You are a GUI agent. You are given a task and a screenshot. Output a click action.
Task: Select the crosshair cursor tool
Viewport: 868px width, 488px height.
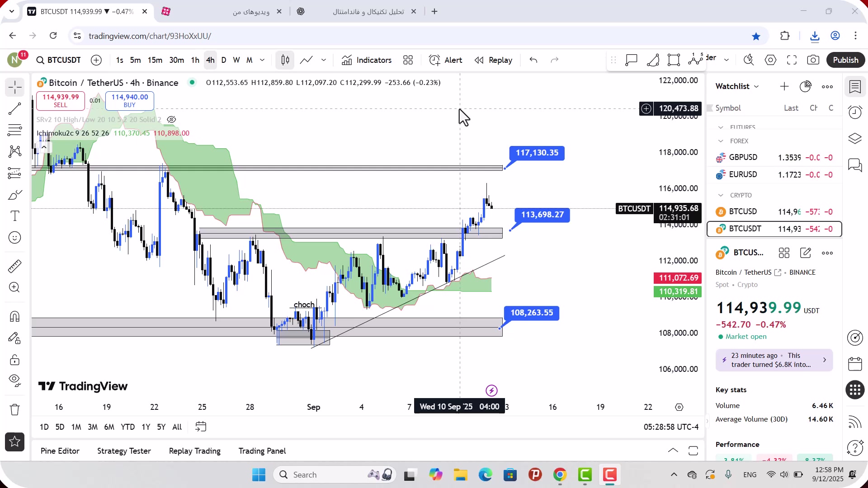[14, 87]
